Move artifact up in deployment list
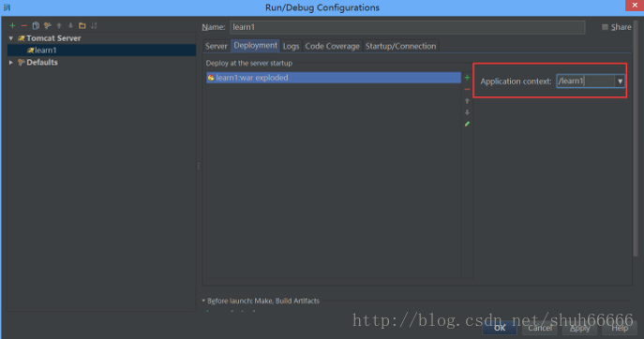The image size is (644, 339). click(467, 101)
